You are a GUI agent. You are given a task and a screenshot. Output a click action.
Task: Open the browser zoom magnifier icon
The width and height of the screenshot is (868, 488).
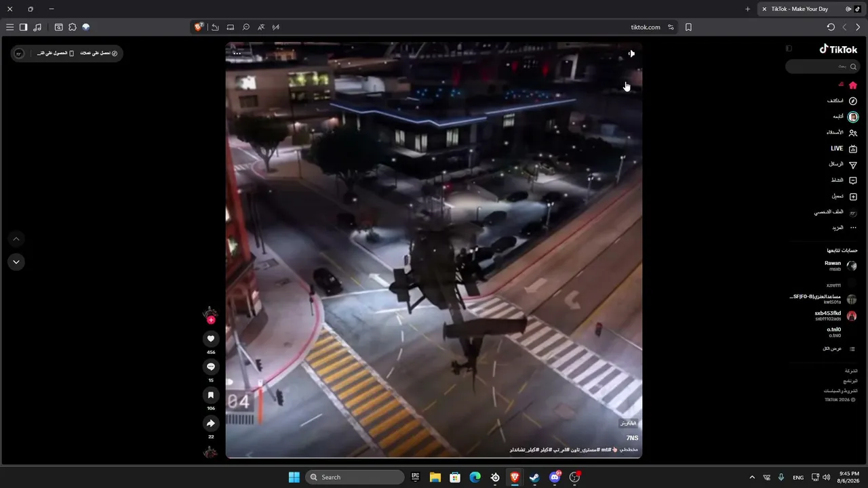[x=246, y=27]
